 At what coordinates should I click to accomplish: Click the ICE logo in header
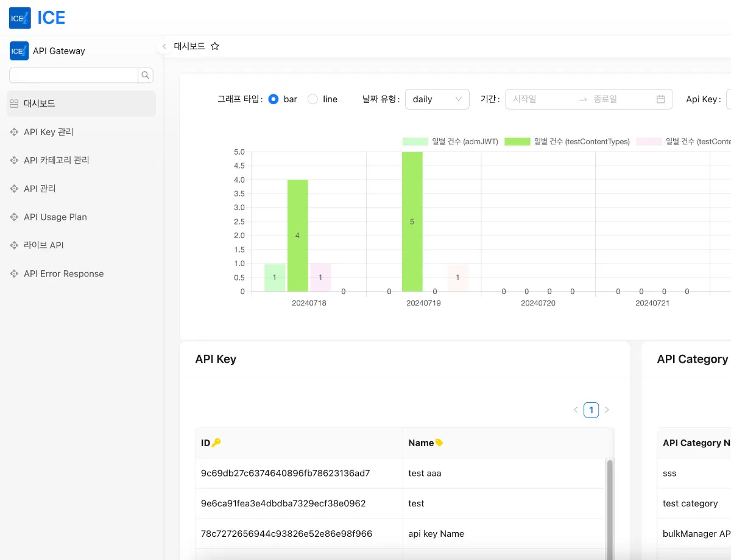pos(20,18)
